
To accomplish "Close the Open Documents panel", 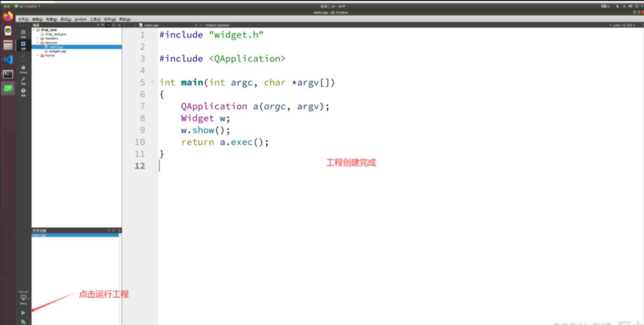I will (119, 231).
